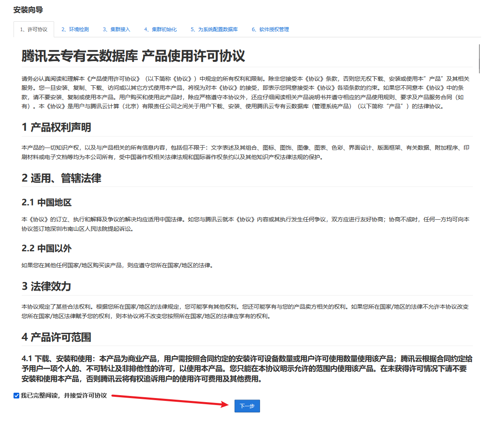Open the 为系统配置数据库 tab
Image resolution: width=504 pixels, height=421 pixels.
(214, 30)
